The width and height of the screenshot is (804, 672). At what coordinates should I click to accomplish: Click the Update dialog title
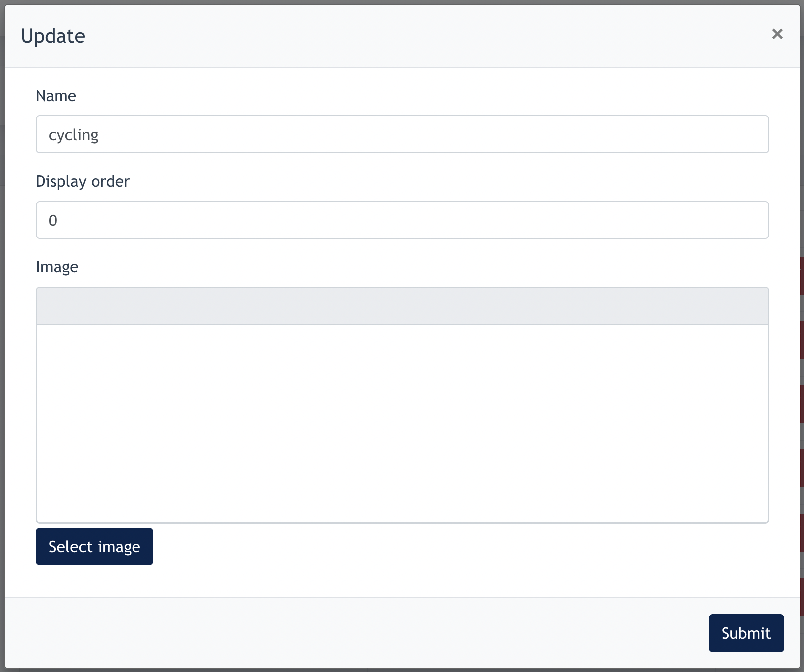click(53, 36)
